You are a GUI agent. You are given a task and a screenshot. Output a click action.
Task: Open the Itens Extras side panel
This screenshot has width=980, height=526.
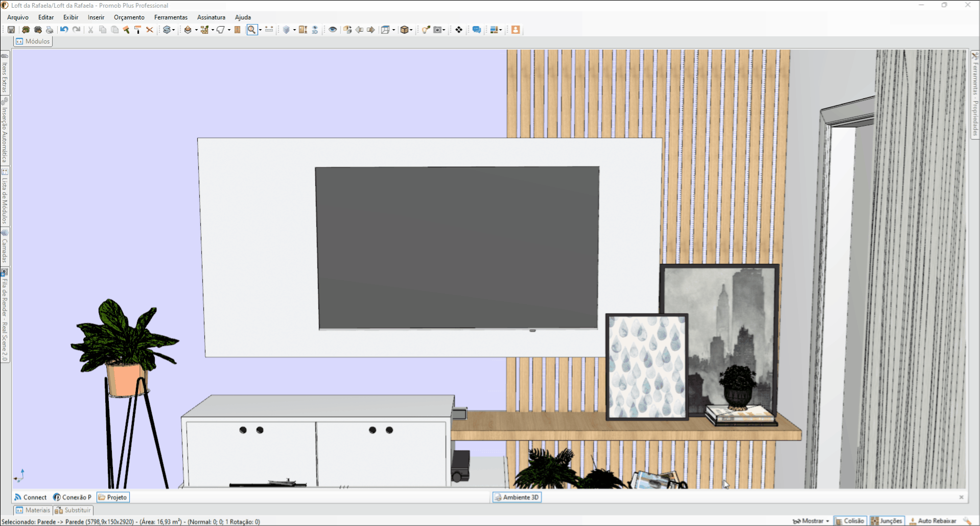[x=5, y=73]
